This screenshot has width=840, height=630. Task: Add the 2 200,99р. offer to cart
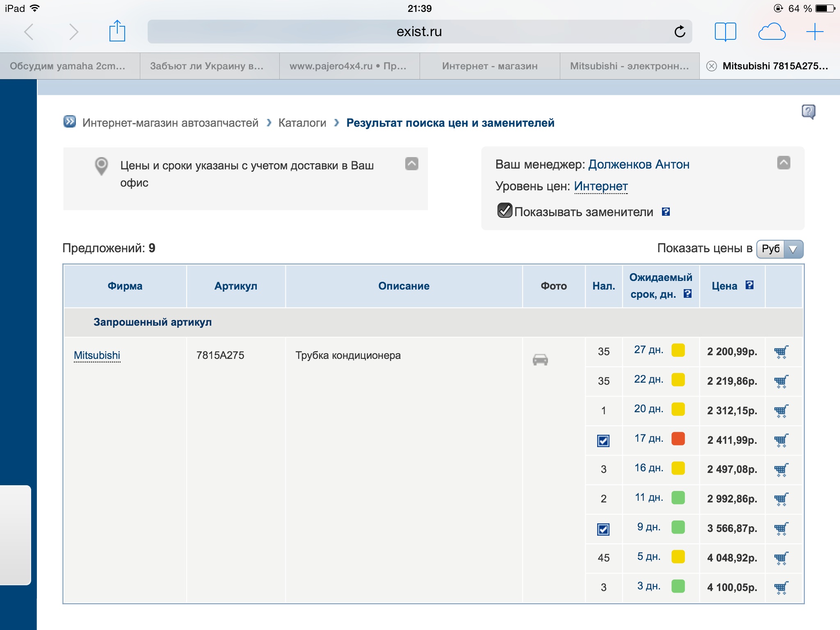point(781,352)
